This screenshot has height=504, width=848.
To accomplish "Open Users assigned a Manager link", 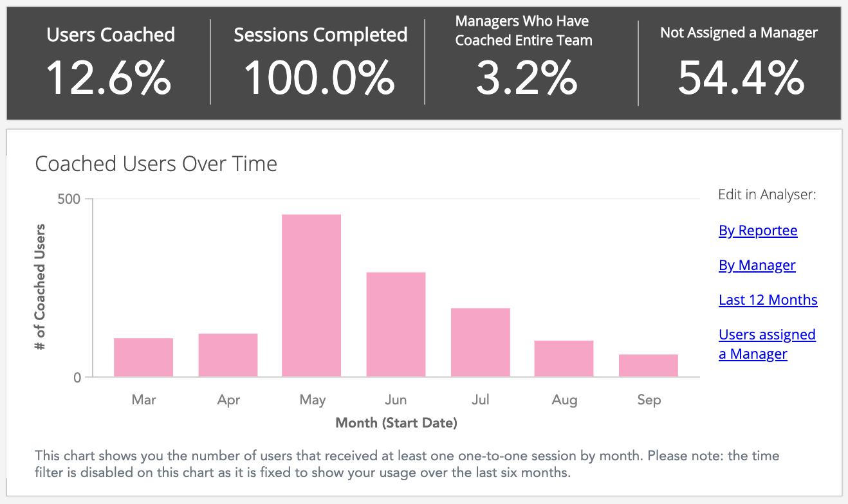I will click(766, 344).
